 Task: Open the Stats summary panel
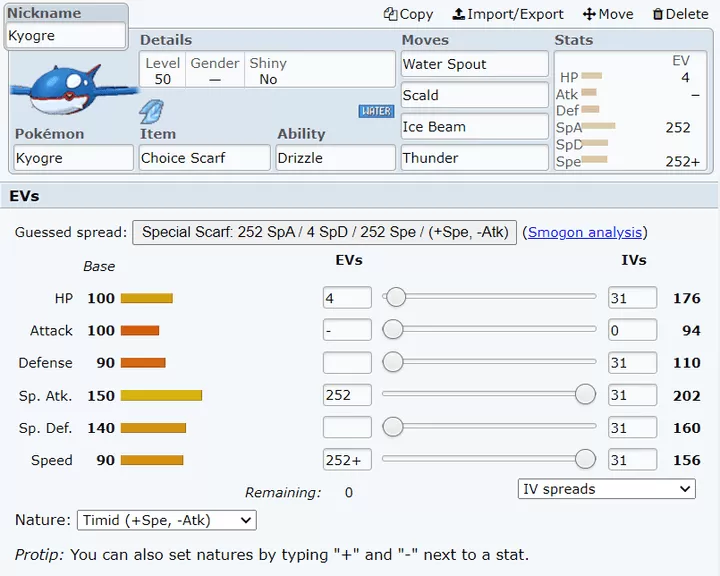point(630,111)
